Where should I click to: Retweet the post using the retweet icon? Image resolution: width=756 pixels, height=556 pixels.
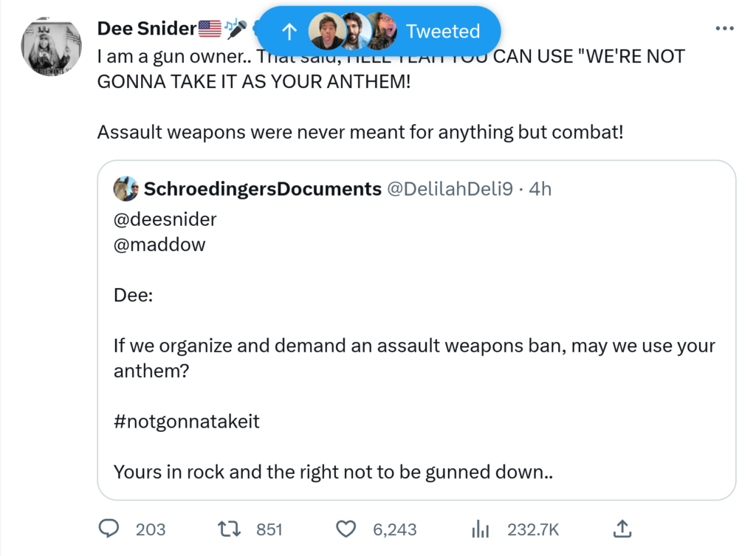pyautogui.click(x=228, y=529)
